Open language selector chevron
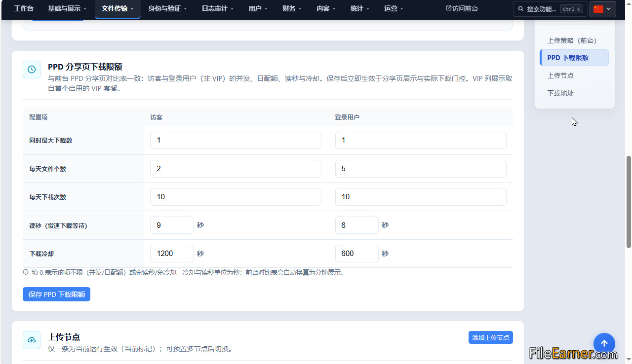The width and height of the screenshot is (632, 364). [609, 9]
